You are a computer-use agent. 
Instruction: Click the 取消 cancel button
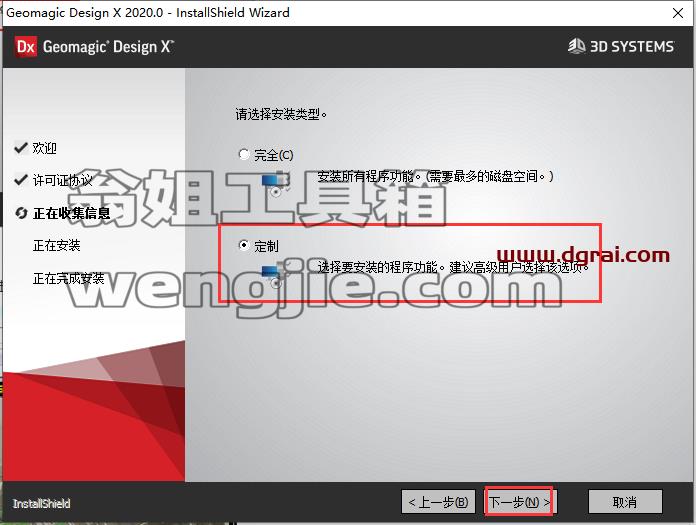click(625, 502)
